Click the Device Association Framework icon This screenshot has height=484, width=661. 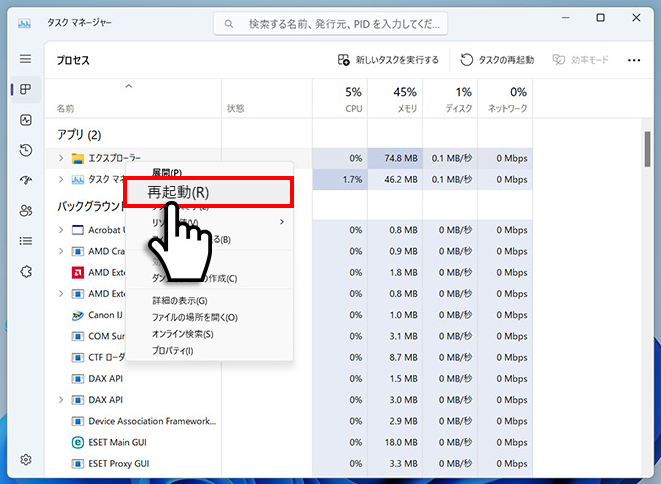(x=78, y=421)
